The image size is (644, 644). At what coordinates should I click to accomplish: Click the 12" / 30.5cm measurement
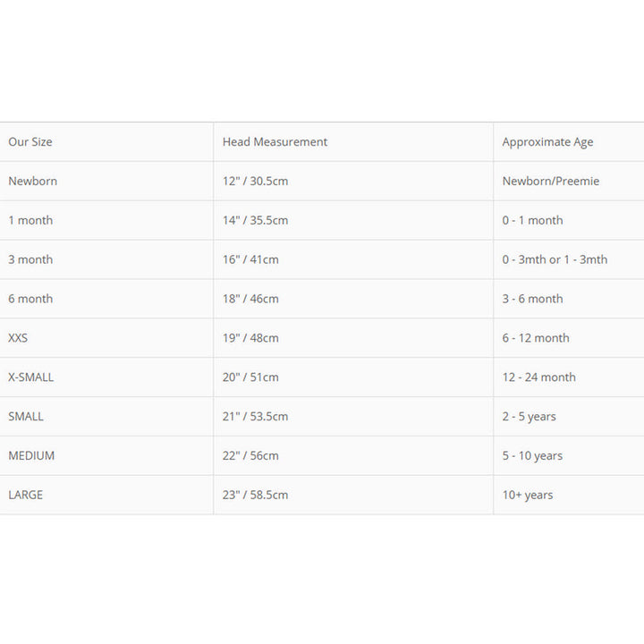pyautogui.click(x=255, y=182)
